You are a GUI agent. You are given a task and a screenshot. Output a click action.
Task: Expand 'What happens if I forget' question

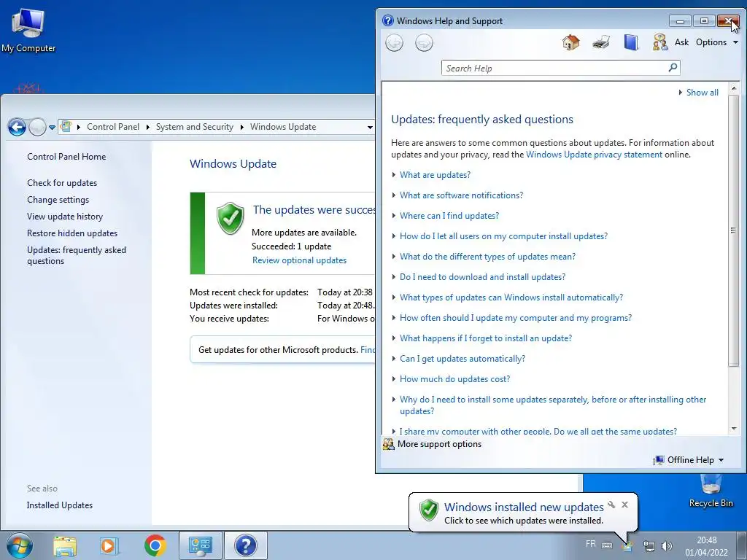(485, 338)
